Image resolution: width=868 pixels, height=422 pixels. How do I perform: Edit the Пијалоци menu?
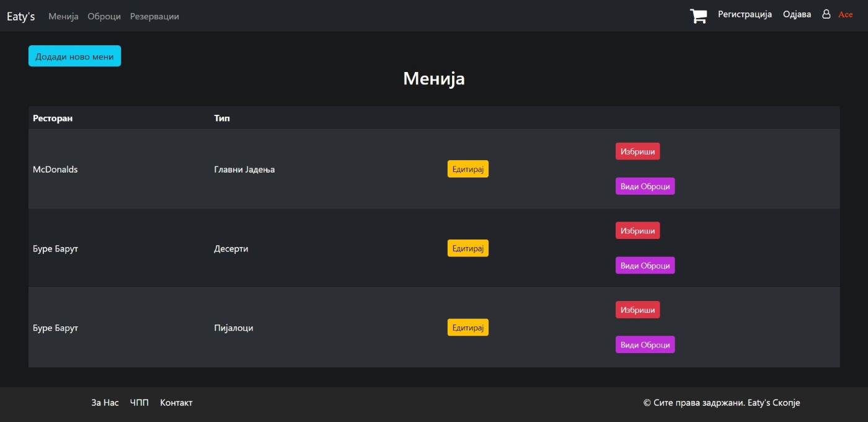(x=467, y=328)
